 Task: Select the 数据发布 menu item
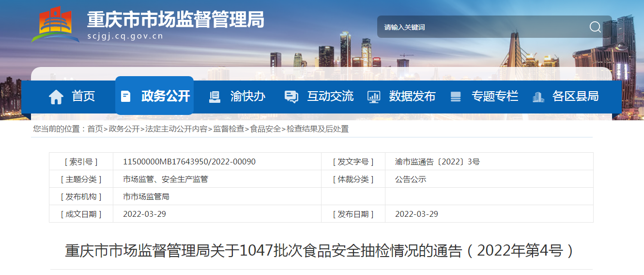412,96
